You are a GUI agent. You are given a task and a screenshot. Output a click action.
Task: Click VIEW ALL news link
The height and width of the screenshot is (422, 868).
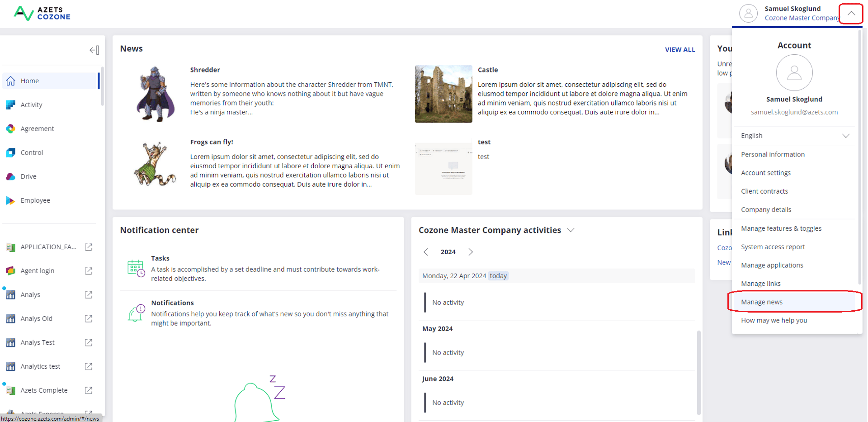680,50
